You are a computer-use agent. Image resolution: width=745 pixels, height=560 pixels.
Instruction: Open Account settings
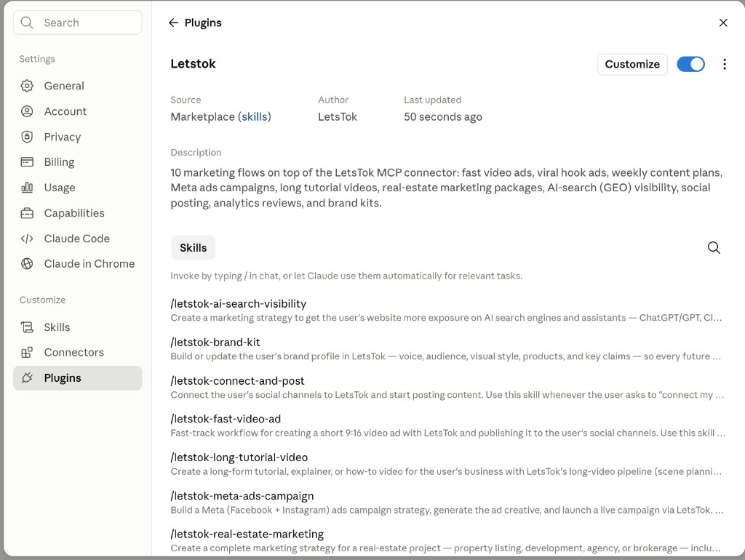(77, 111)
